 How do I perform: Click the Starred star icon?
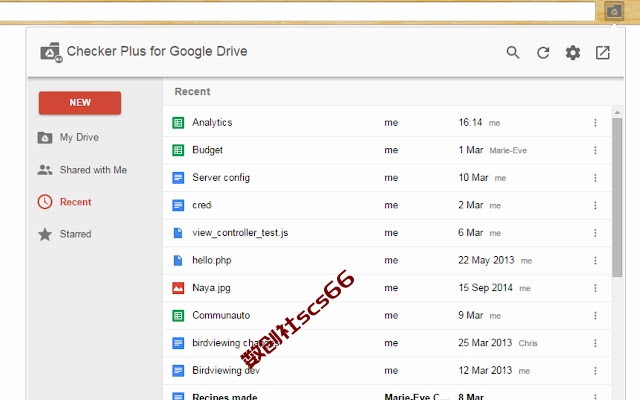tap(45, 234)
